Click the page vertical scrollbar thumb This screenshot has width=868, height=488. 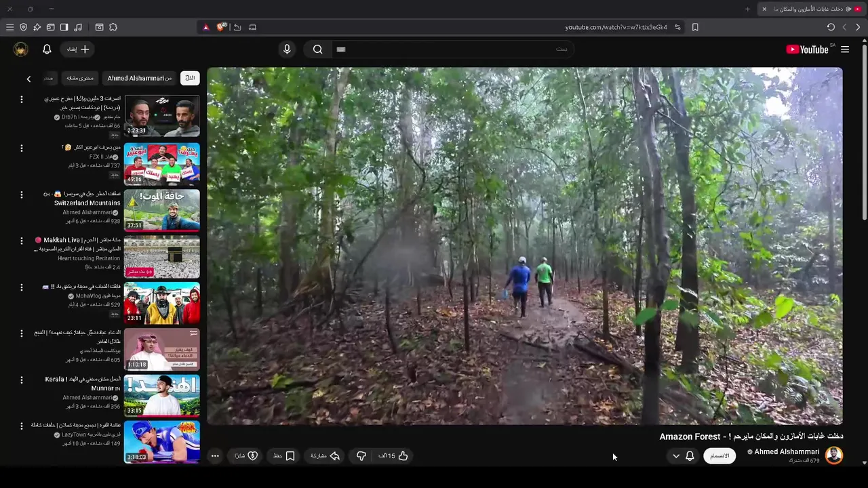[x=864, y=132]
